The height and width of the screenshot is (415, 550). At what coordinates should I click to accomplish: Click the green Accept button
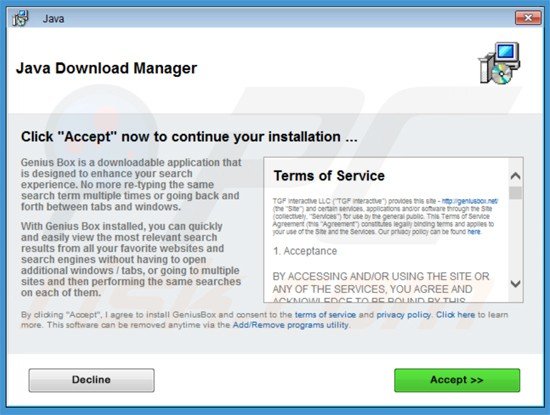pos(457,380)
